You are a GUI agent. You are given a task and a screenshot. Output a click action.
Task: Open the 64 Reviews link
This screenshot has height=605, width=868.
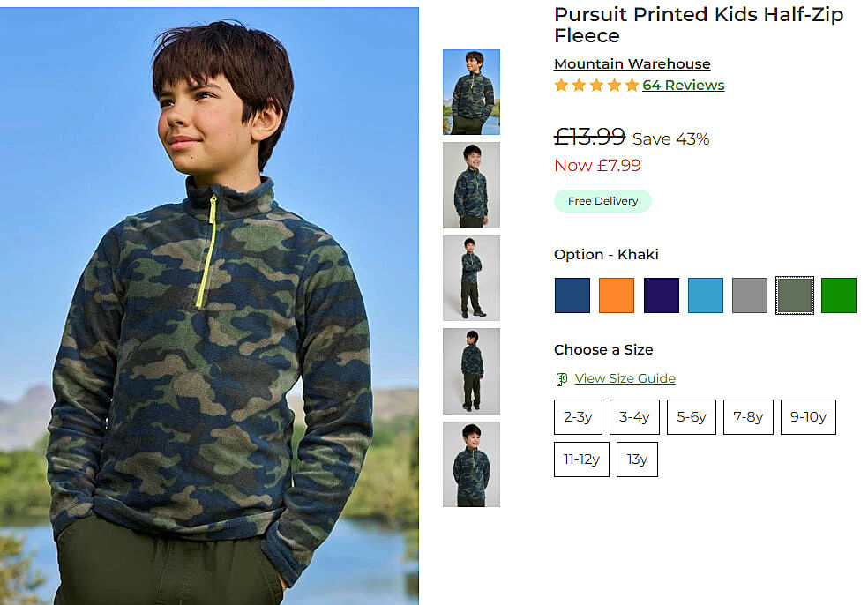tap(683, 86)
